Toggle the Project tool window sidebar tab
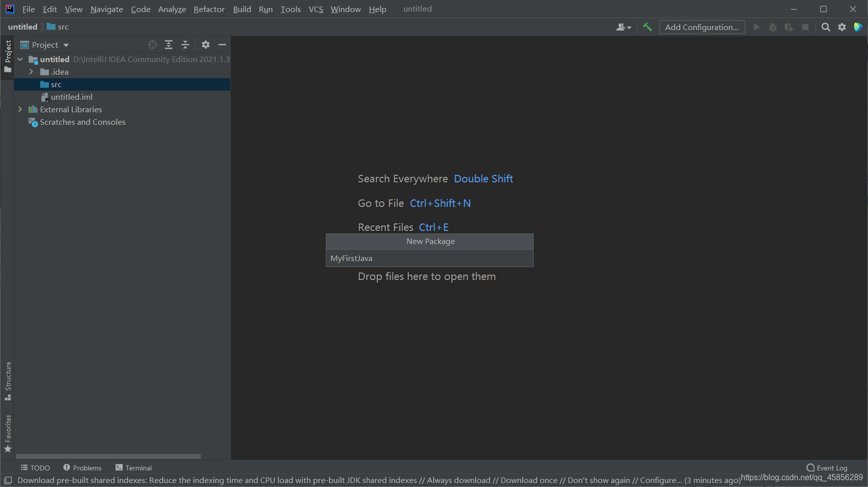 tap(8, 56)
